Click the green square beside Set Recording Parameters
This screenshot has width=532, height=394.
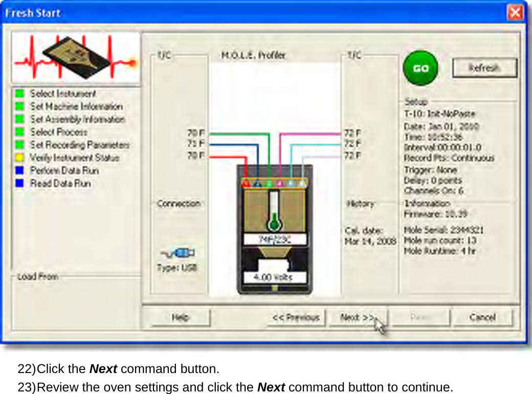click(19, 145)
